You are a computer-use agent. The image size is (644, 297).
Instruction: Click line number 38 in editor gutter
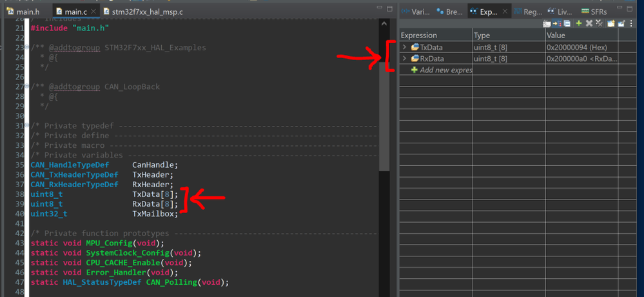coord(19,194)
